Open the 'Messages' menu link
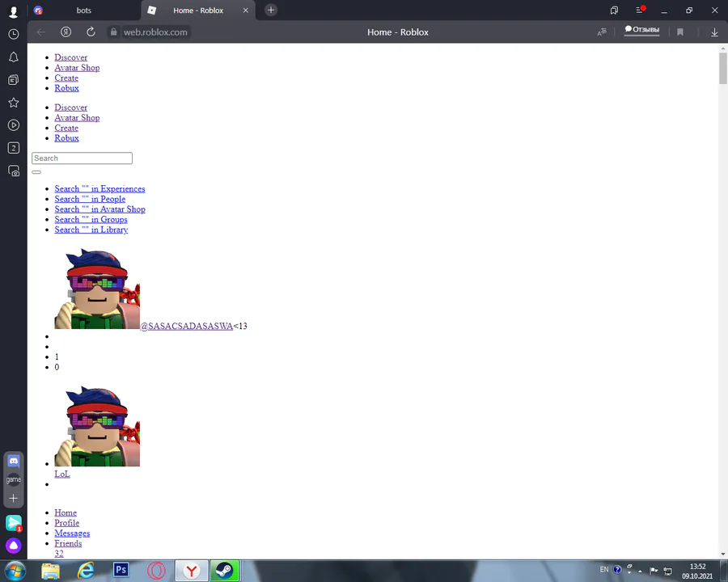728x582 pixels. point(72,533)
